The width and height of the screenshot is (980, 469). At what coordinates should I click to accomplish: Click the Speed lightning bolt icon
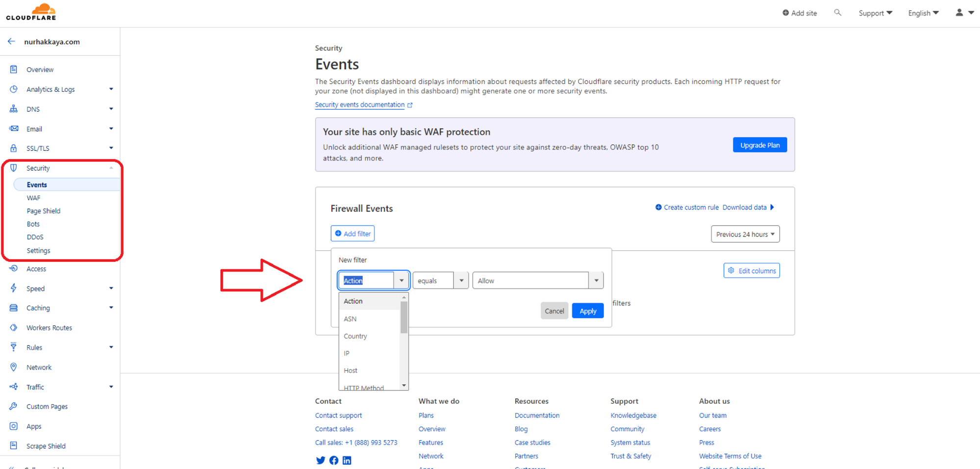point(14,288)
